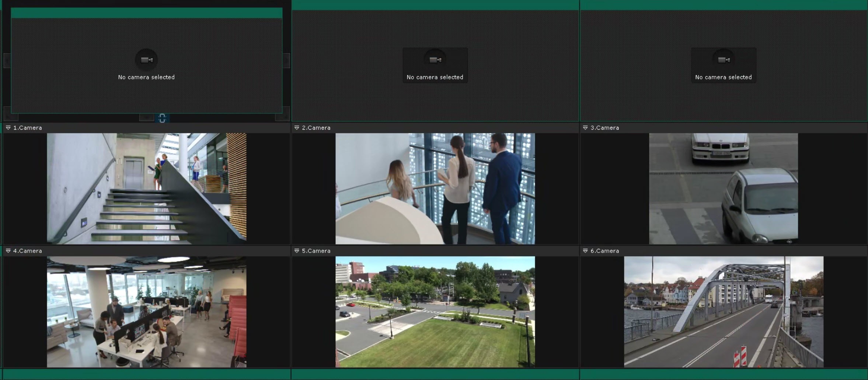Select the open office video feed
Viewport: 868px width, 380px height.
pos(147,312)
